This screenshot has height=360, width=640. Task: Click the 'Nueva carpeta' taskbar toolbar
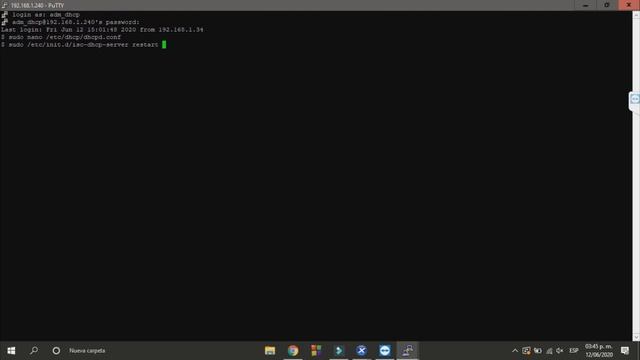tap(87, 351)
